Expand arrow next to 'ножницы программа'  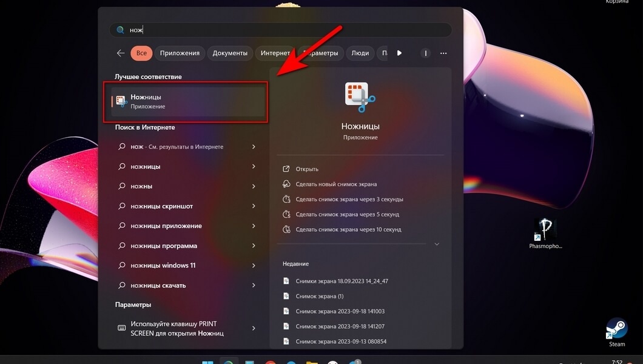[254, 246]
